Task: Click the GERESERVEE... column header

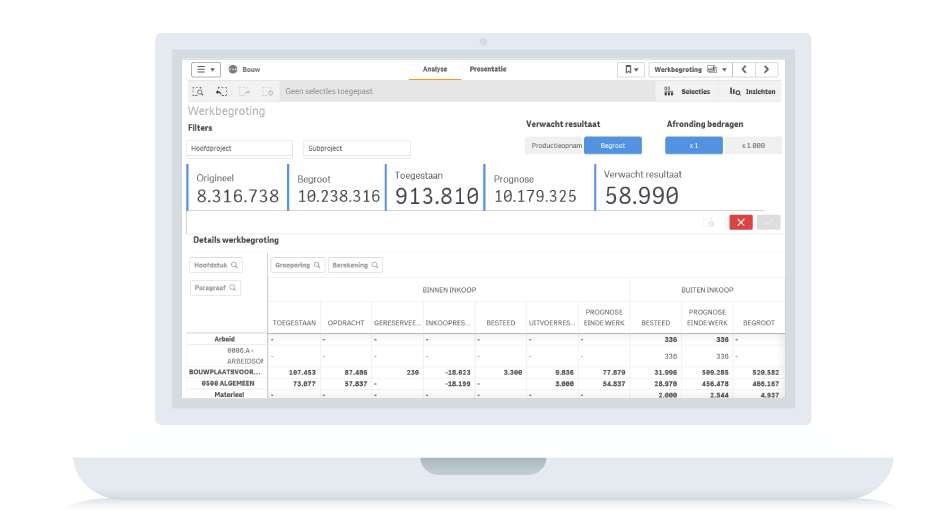Action: (397, 323)
